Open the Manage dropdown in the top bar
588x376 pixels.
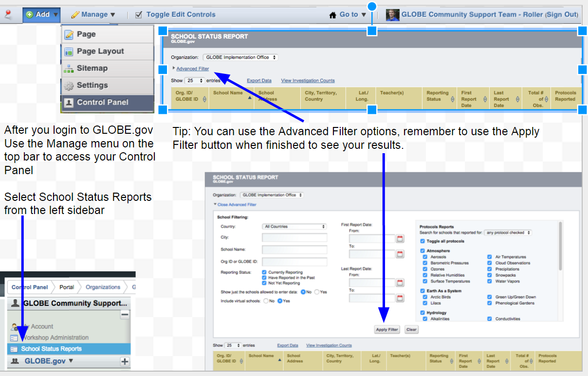point(93,15)
